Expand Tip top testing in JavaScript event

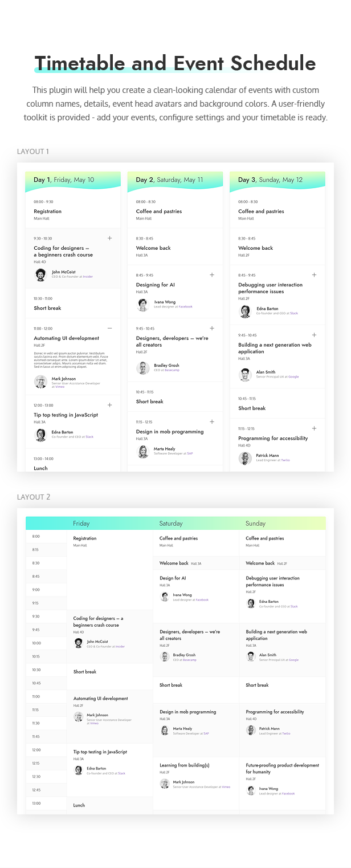(x=110, y=405)
